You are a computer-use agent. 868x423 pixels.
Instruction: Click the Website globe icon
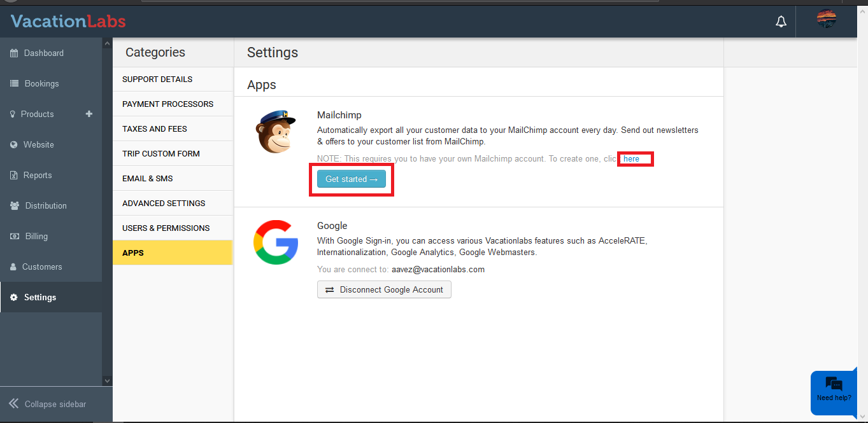14,144
